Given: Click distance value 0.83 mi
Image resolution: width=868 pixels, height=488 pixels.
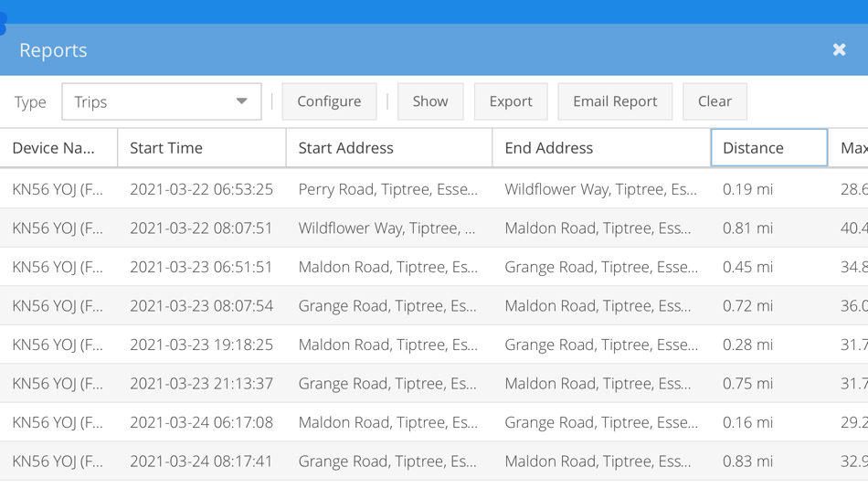Looking at the screenshot, I should 747,461.
